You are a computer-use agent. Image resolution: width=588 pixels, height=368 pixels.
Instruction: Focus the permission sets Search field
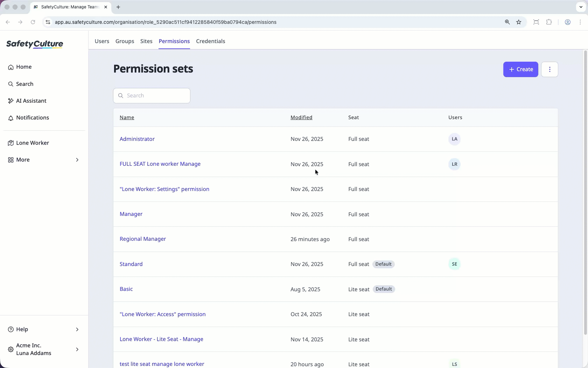click(152, 96)
